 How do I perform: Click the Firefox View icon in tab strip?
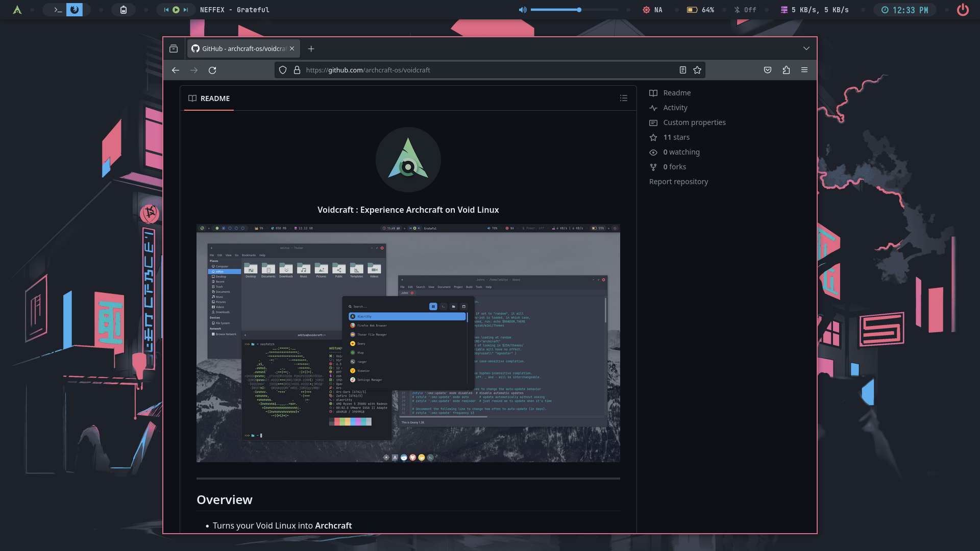(x=174, y=48)
